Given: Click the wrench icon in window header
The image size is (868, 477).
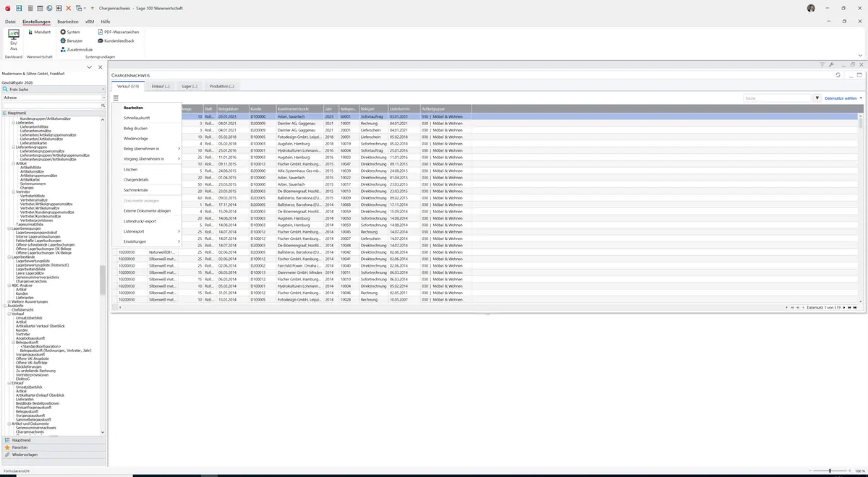Looking at the screenshot, I should click(831, 64).
